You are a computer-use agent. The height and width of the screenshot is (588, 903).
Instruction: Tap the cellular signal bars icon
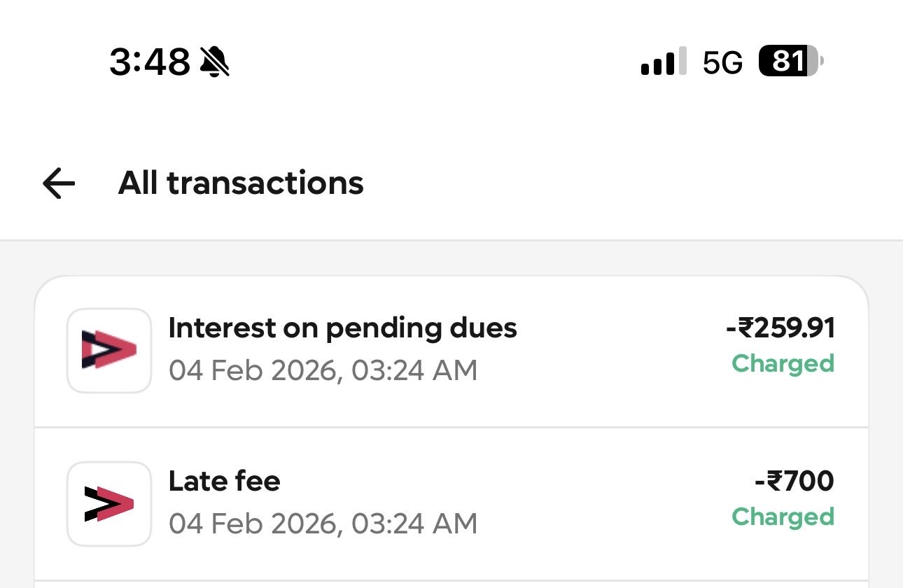tap(663, 62)
